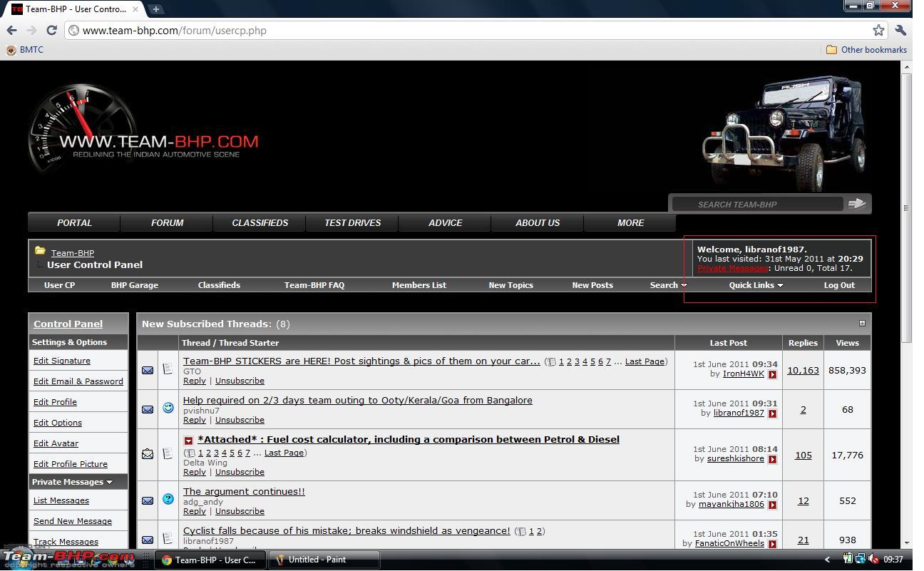Open the MORE menu

coord(630,222)
